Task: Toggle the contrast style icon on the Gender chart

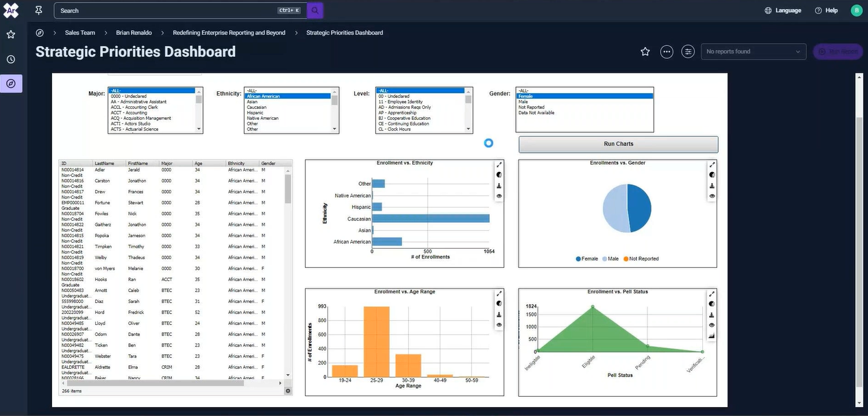Action: (711, 174)
